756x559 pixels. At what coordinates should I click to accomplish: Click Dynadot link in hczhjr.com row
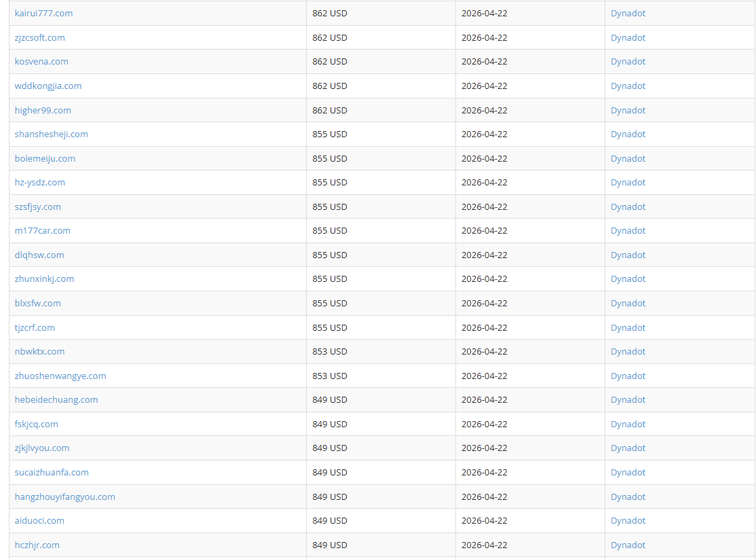tap(628, 545)
